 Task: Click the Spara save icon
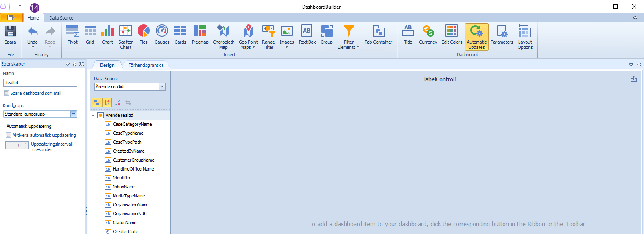(10, 31)
